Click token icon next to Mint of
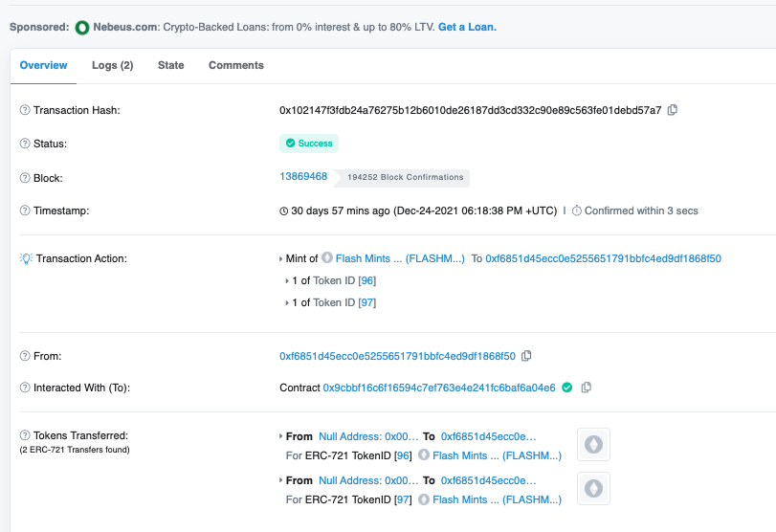Viewport: 776px width, 532px height. coord(327,257)
